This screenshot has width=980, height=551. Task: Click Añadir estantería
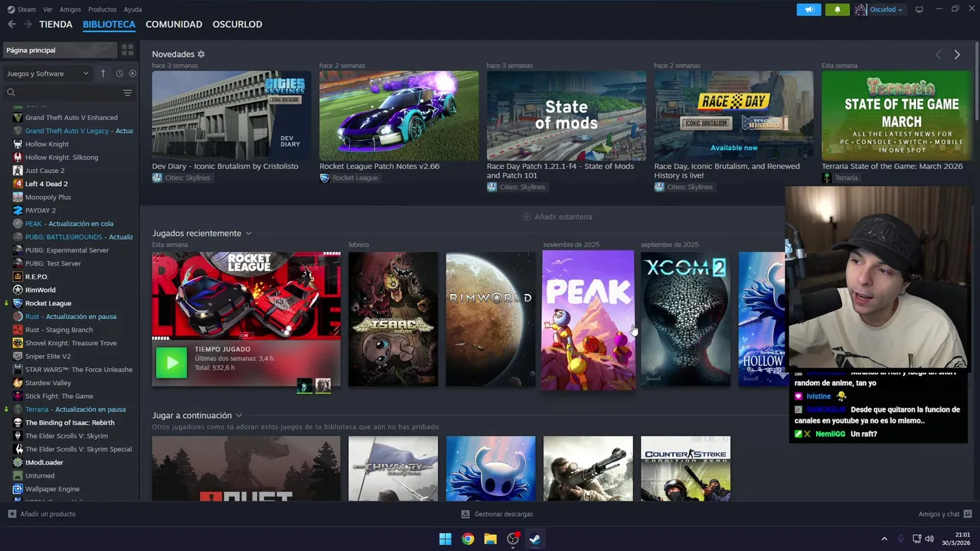[x=557, y=217]
